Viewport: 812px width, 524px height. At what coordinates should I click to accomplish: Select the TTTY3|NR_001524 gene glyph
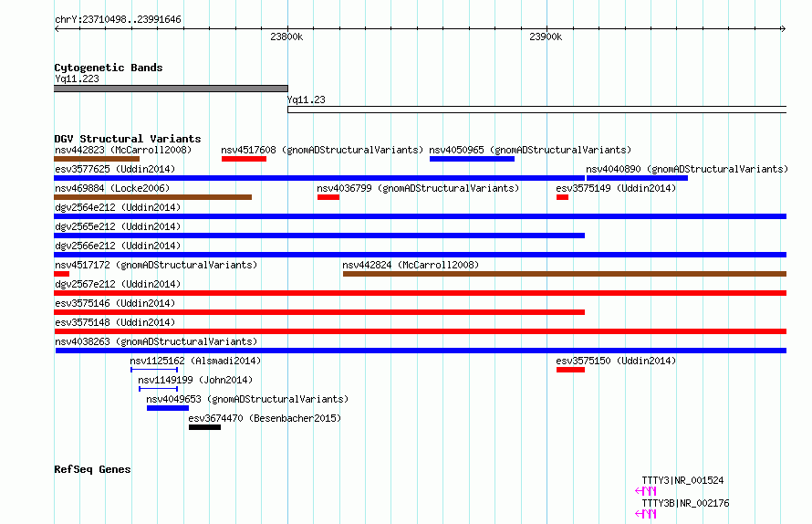pyautogui.click(x=646, y=491)
